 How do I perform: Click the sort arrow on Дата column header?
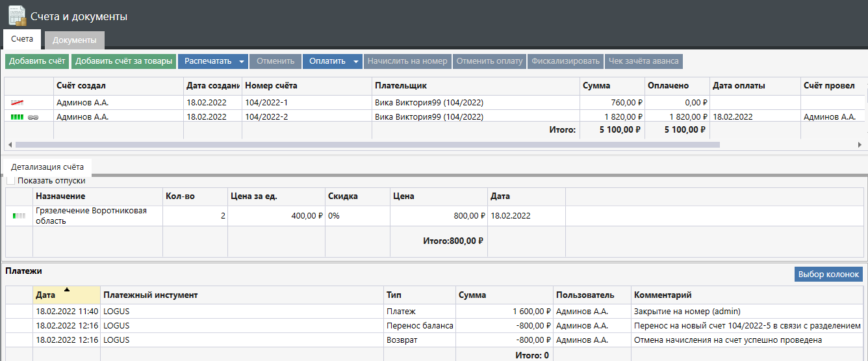(x=67, y=289)
